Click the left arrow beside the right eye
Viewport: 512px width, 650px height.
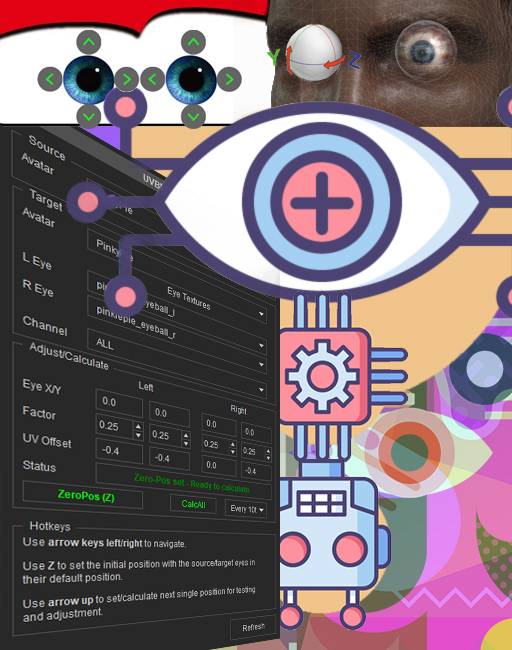(x=153, y=79)
